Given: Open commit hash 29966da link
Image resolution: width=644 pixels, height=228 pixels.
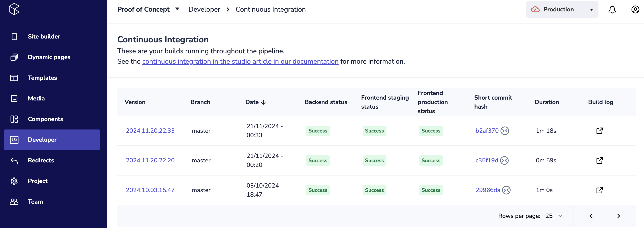Looking at the screenshot, I should 487,190.
